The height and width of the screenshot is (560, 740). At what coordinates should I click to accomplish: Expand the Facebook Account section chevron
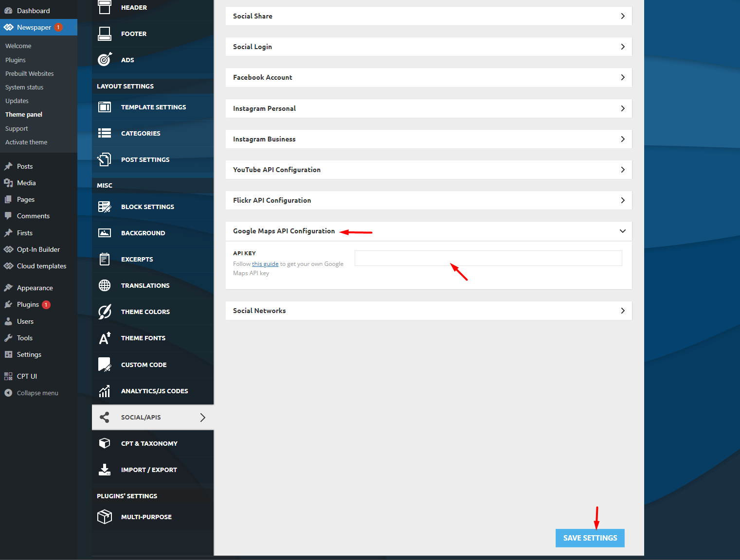[623, 77]
